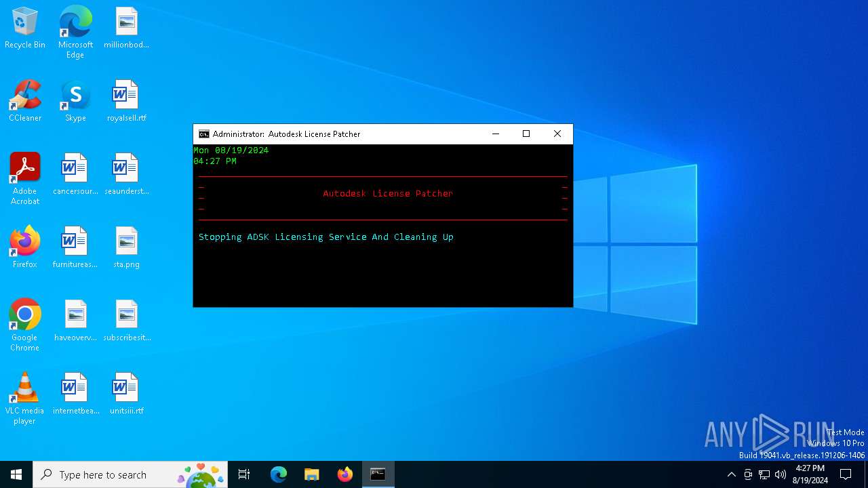The width and height of the screenshot is (868, 488).
Task: Open Firefox from the taskbar
Action: coord(345,474)
